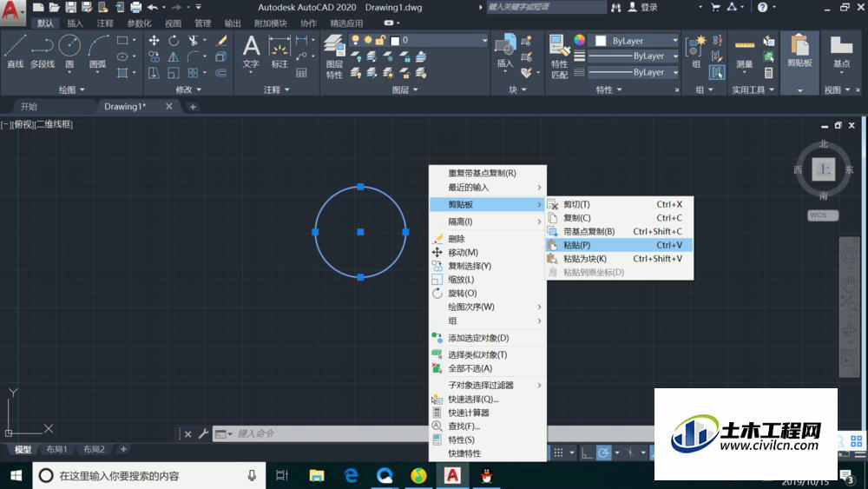Image resolution: width=868 pixels, height=489 pixels.
Task: Toggle polar tracking in status bar
Action: pos(603,453)
